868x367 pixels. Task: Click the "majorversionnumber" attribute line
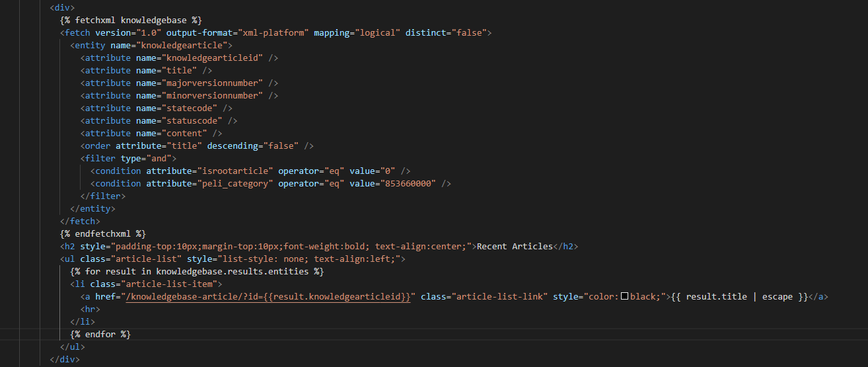pos(180,83)
